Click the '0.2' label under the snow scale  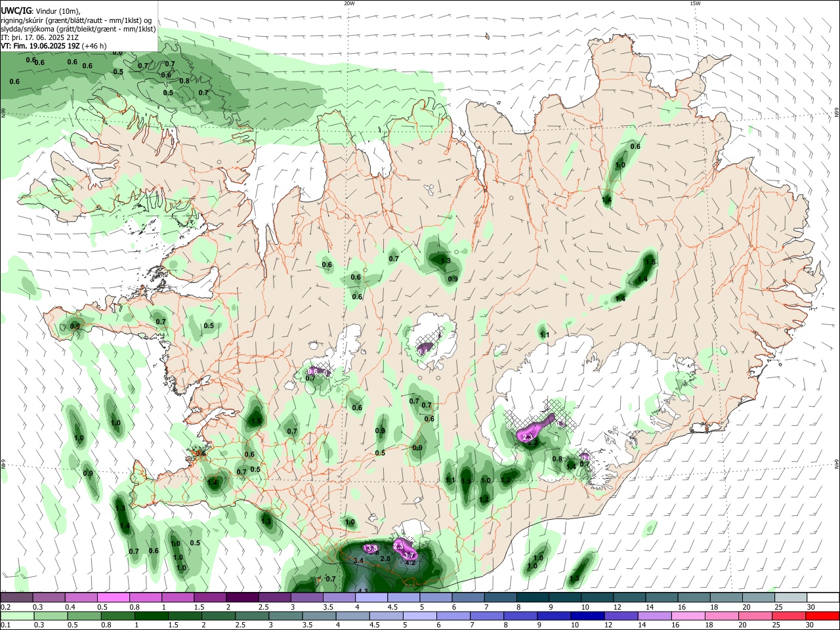6,607
